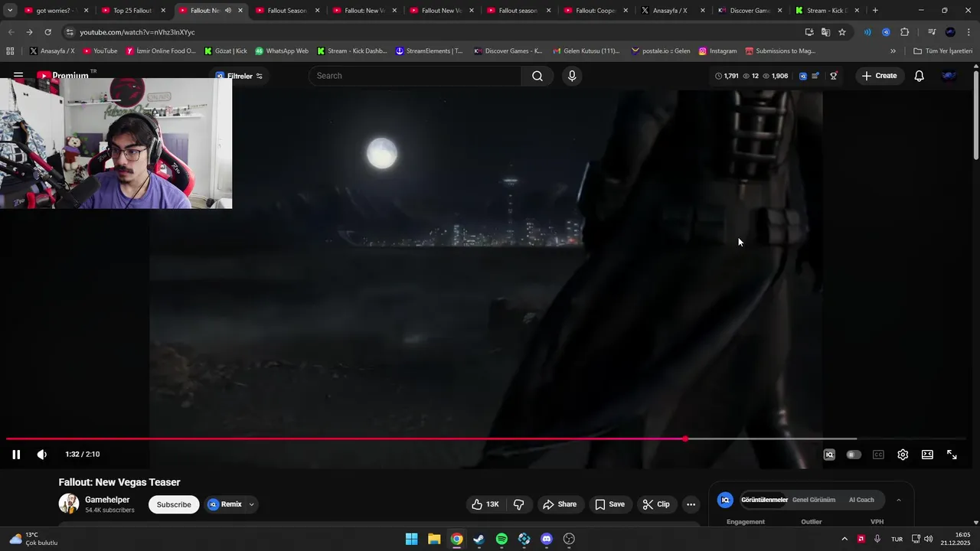The width and height of the screenshot is (980, 551).
Task: Toggle the autoplay switch in player
Action: 854,455
